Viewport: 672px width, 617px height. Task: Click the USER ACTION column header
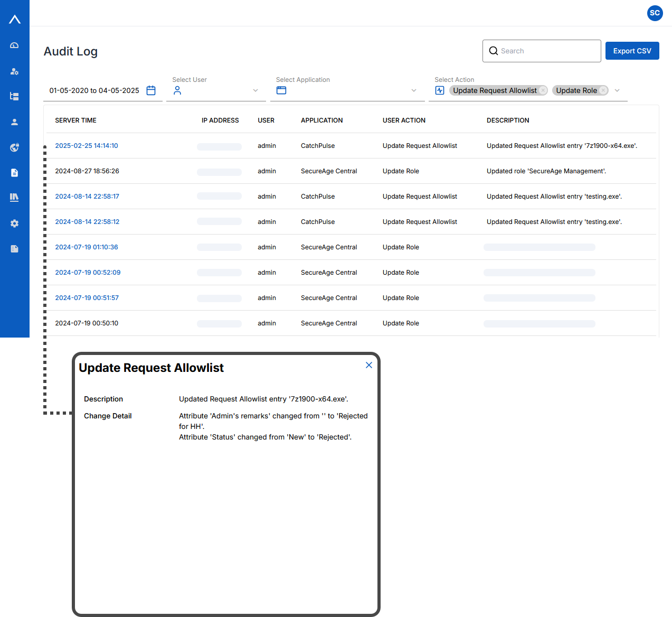404,120
